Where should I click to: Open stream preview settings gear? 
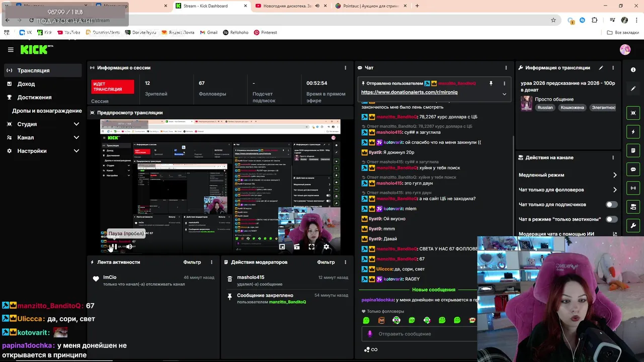click(x=326, y=246)
